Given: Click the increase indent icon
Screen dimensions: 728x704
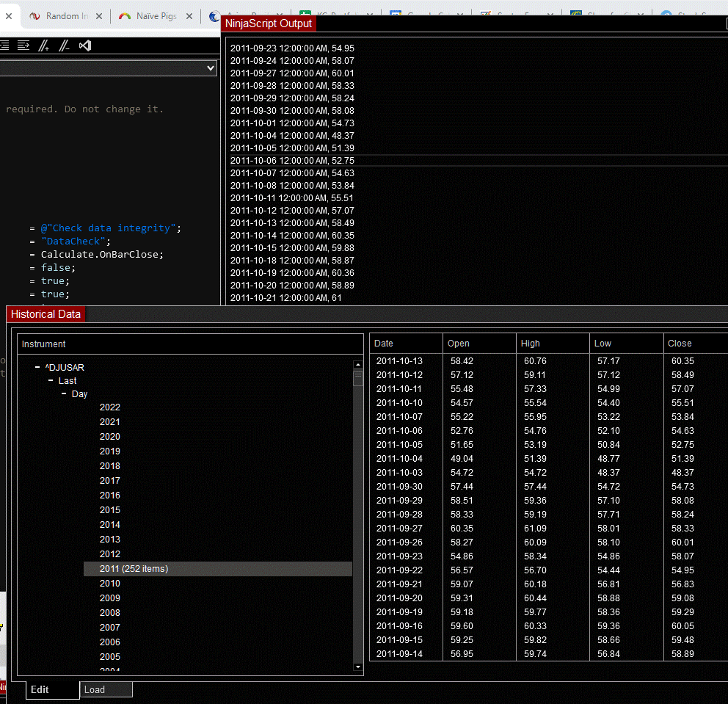Looking at the screenshot, I should coord(23,46).
